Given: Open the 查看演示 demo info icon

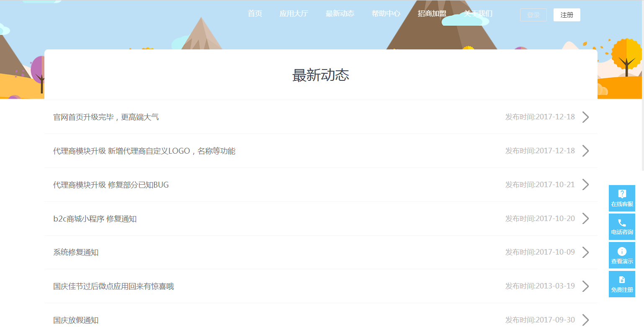Looking at the screenshot, I should (x=622, y=255).
